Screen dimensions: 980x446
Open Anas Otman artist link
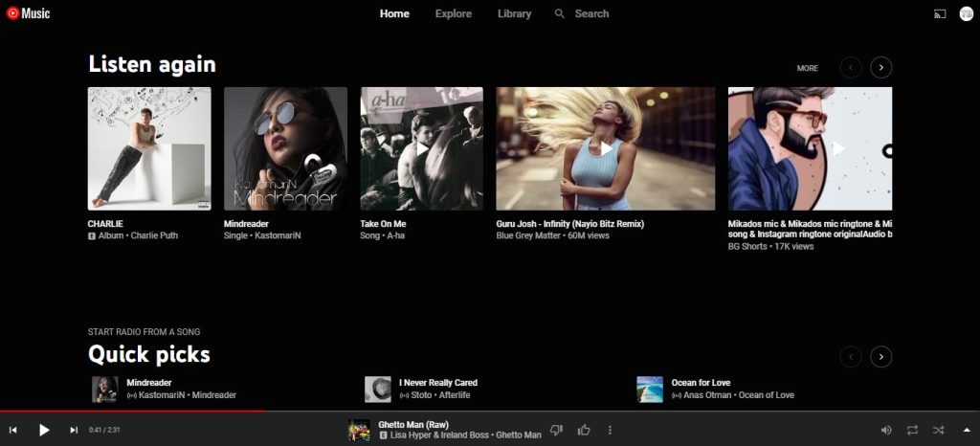tap(707, 395)
